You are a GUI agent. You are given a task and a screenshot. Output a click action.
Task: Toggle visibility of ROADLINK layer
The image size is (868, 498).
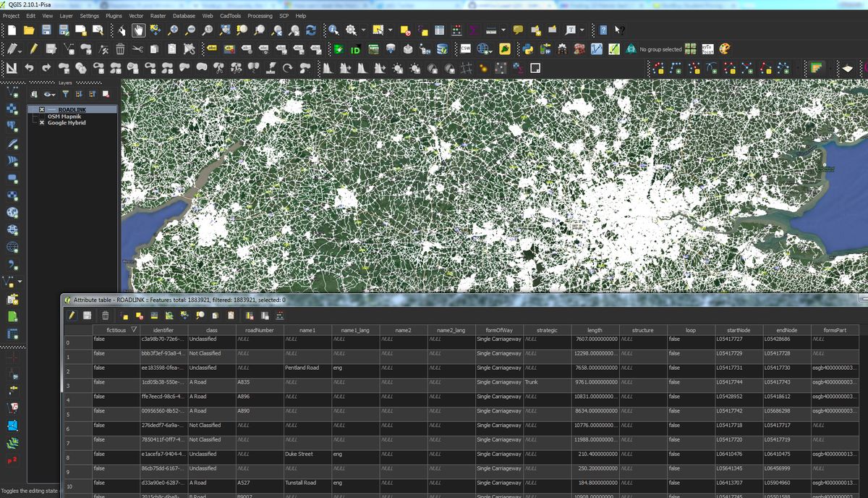[42, 109]
